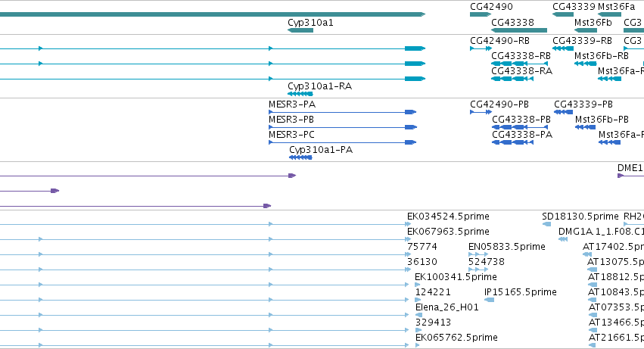Select the 124221 feature label

pos(433,292)
